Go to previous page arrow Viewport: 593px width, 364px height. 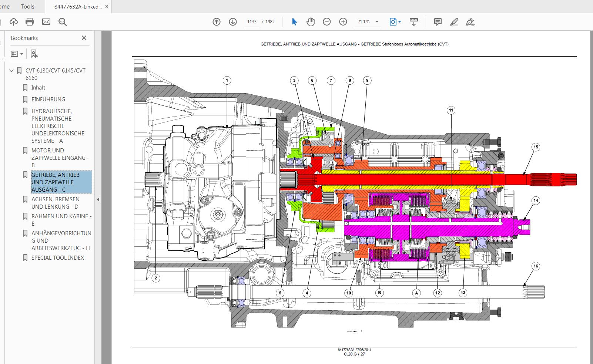coord(217,22)
